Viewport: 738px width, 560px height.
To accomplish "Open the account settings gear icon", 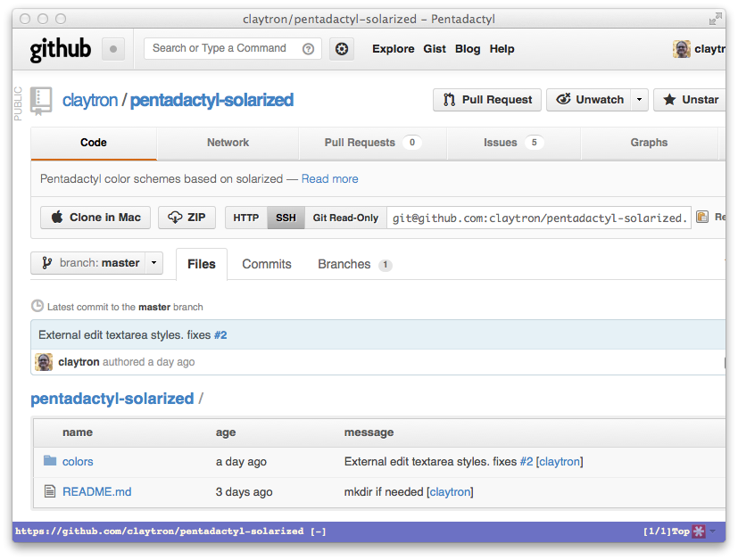I will point(342,49).
